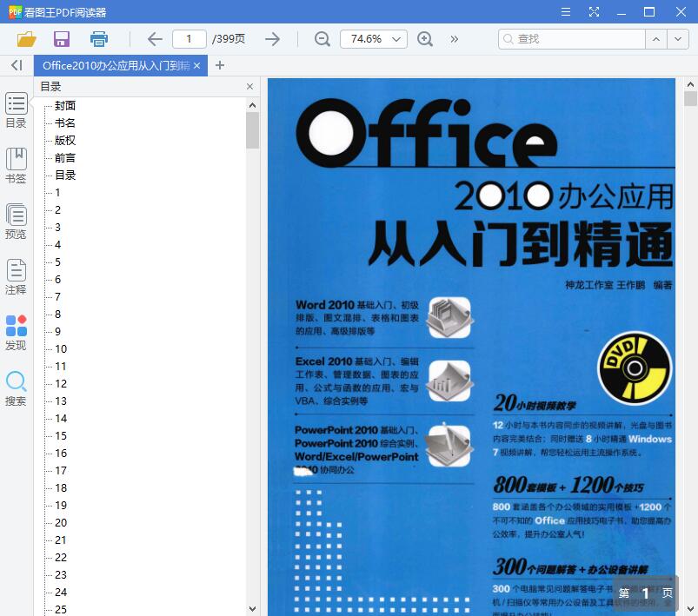Zoom out with the minus magnifier
The height and width of the screenshot is (616, 698).
coord(322,39)
